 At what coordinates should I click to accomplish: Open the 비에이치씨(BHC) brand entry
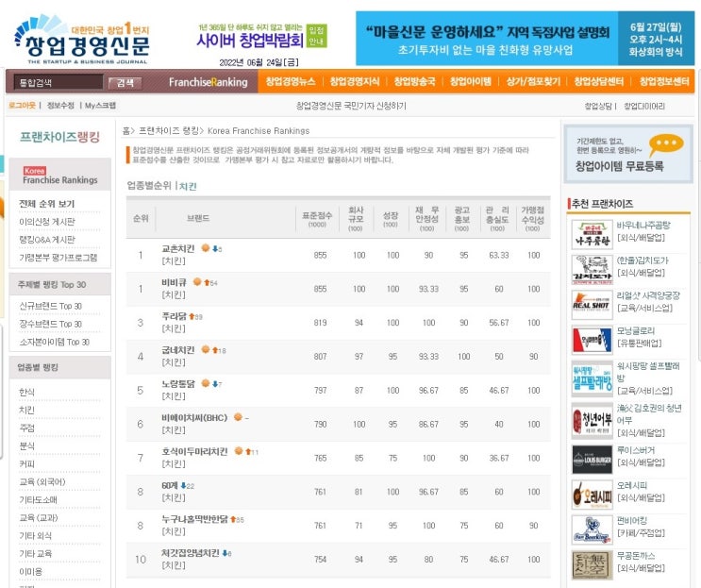coord(194,417)
